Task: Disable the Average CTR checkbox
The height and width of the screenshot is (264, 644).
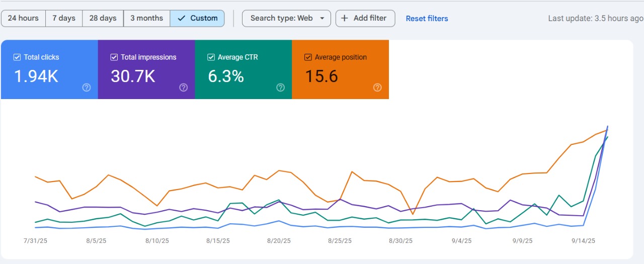Action: (x=211, y=57)
